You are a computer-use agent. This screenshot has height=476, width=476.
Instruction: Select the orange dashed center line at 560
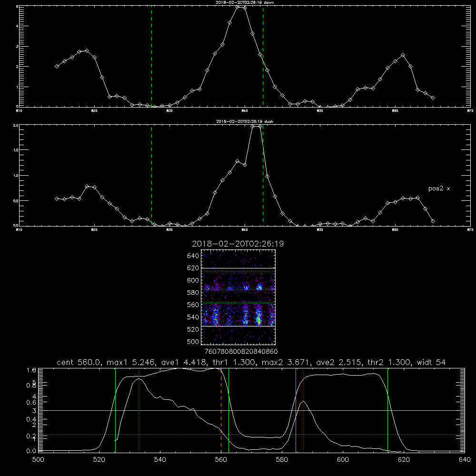point(221,410)
